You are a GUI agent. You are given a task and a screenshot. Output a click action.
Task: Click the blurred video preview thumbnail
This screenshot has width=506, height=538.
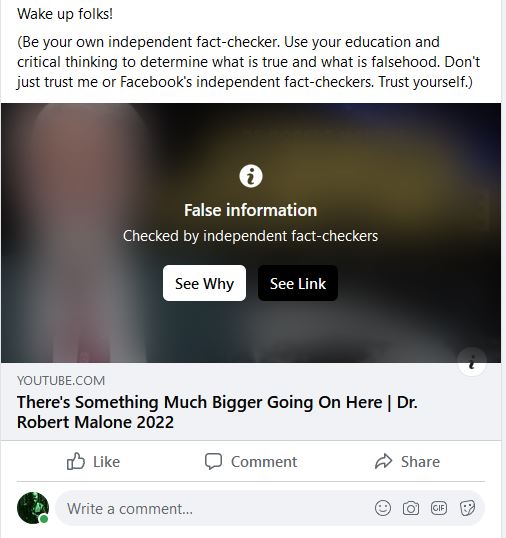(x=251, y=233)
